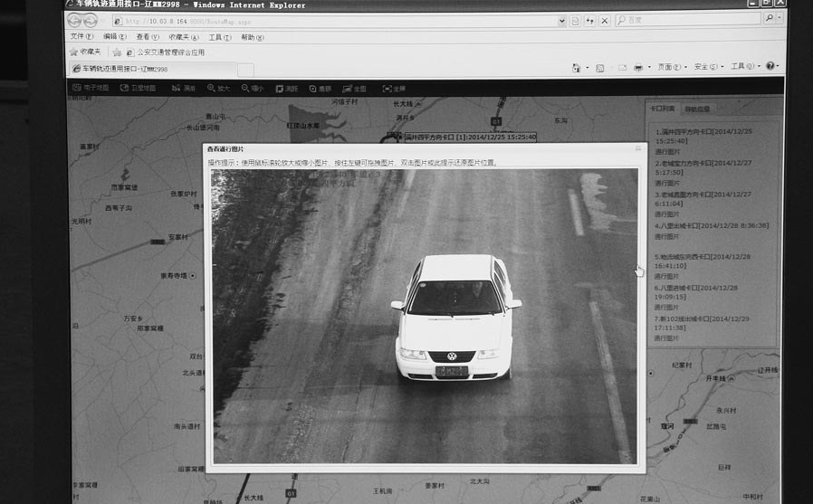This screenshot has width=813, height=504.
Task: Select the pan tool in the map toolbar
Action: pos(184,89)
